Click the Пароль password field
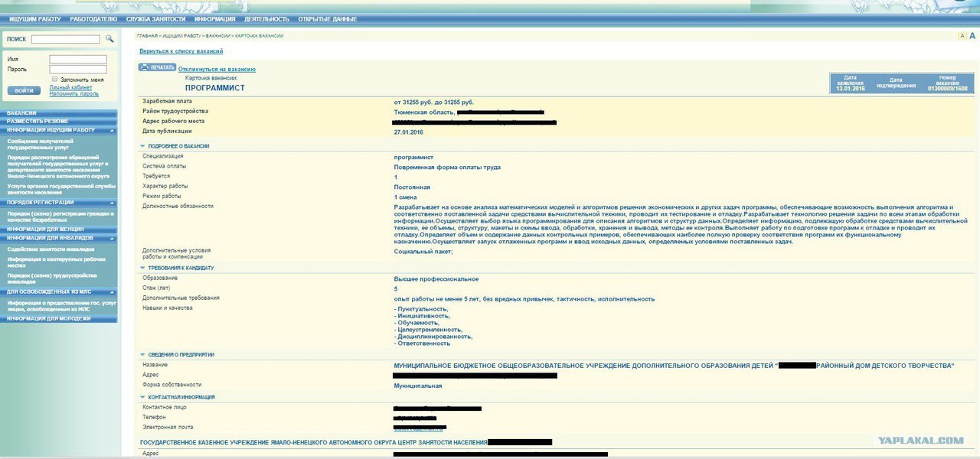 (x=78, y=70)
